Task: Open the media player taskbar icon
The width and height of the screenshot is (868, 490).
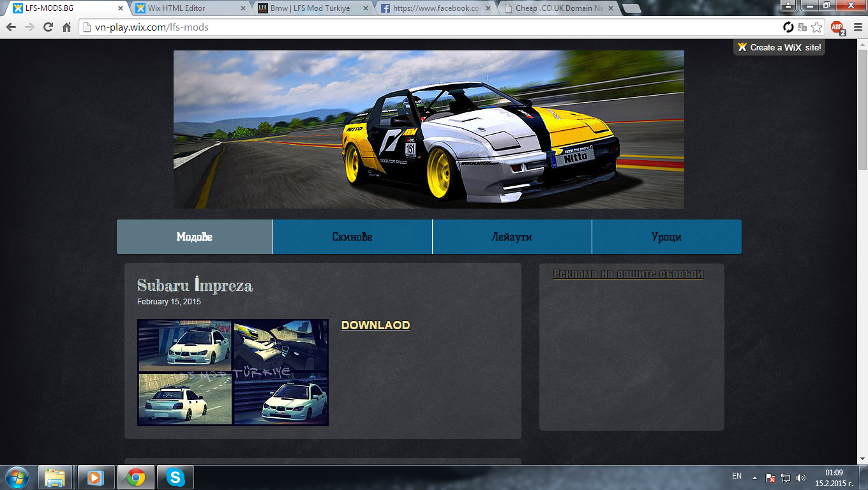Action: (x=96, y=477)
